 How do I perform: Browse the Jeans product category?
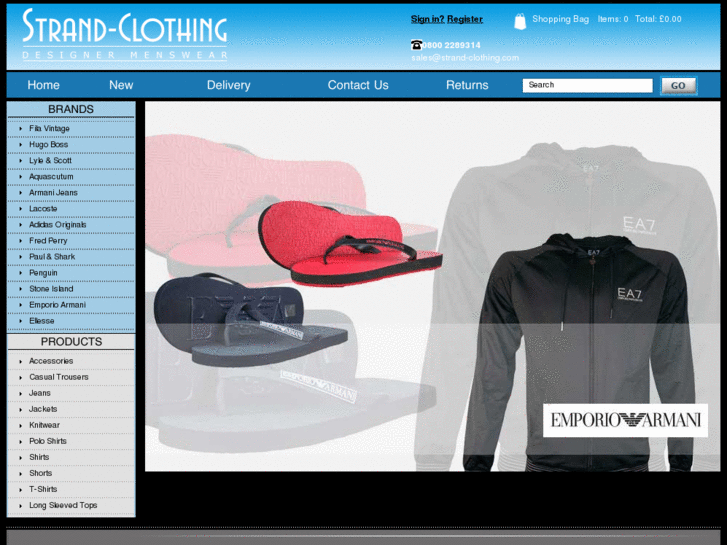[40, 393]
